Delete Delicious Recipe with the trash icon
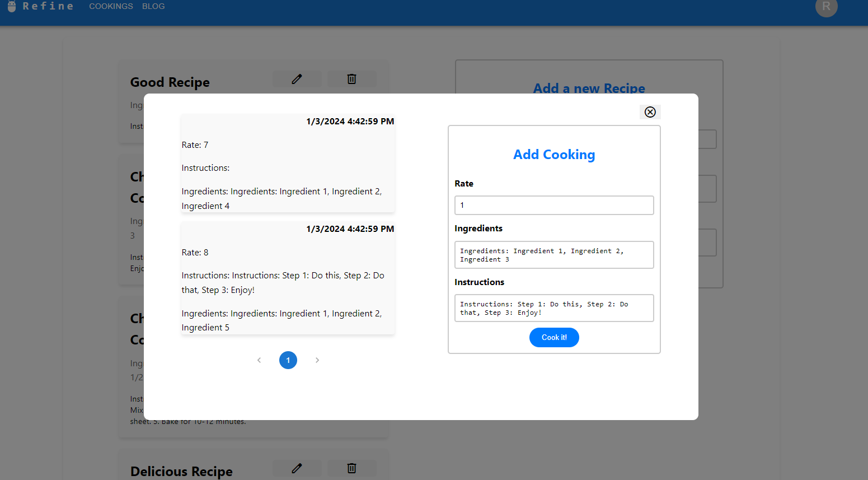The width and height of the screenshot is (868, 480). tap(351, 468)
